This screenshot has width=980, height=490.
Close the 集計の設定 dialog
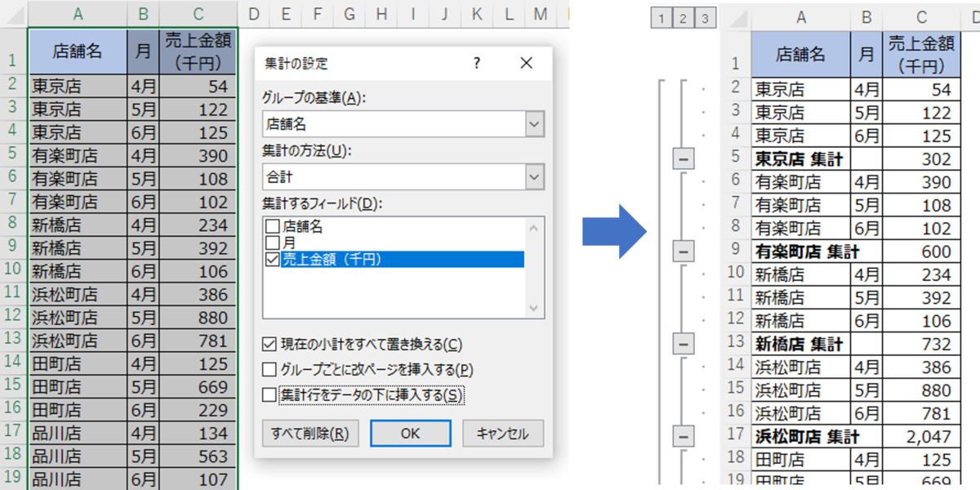(526, 63)
